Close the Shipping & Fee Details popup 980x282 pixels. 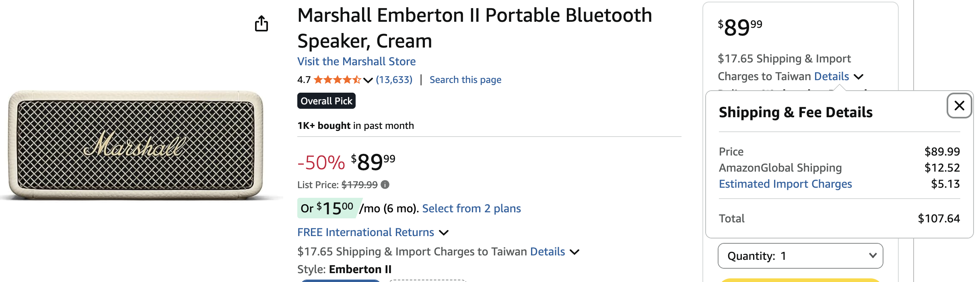point(959,106)
